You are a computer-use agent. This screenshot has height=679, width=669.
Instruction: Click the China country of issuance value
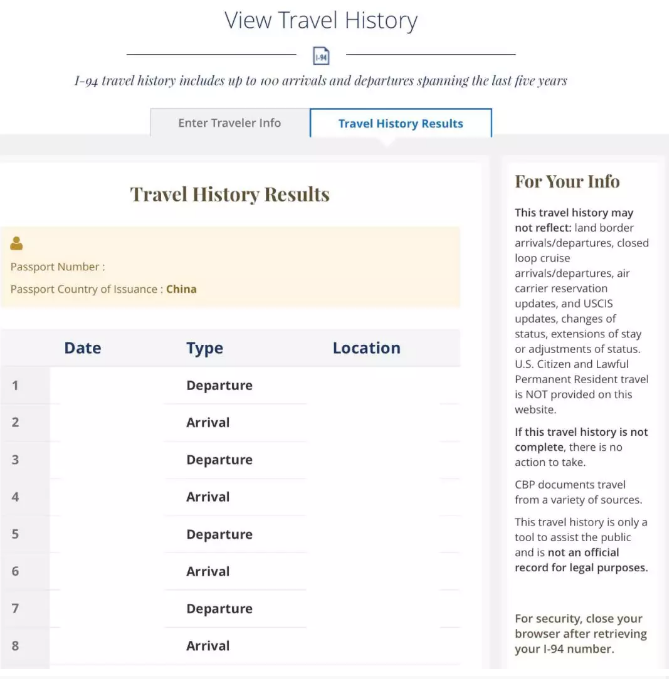(181, 289)
